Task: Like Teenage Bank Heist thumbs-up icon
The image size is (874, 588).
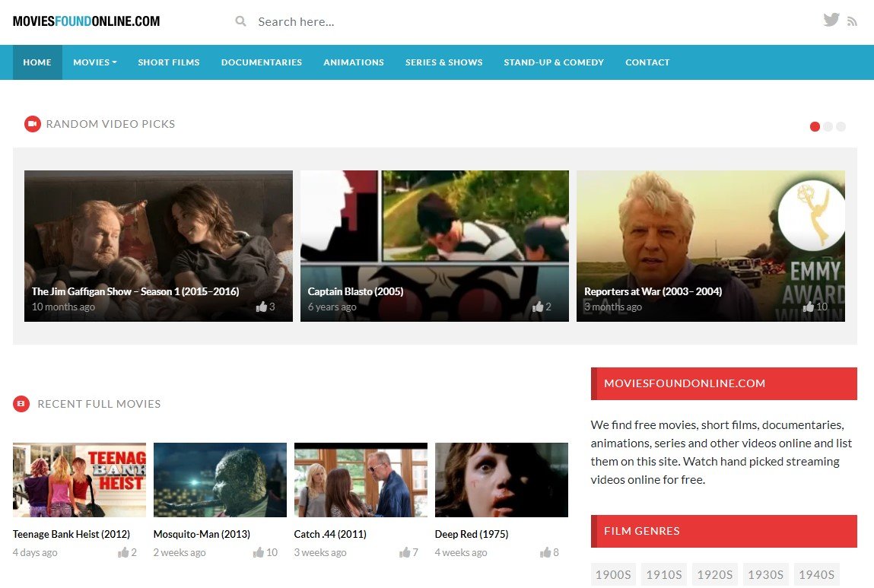Action: (x=123, y=552)
